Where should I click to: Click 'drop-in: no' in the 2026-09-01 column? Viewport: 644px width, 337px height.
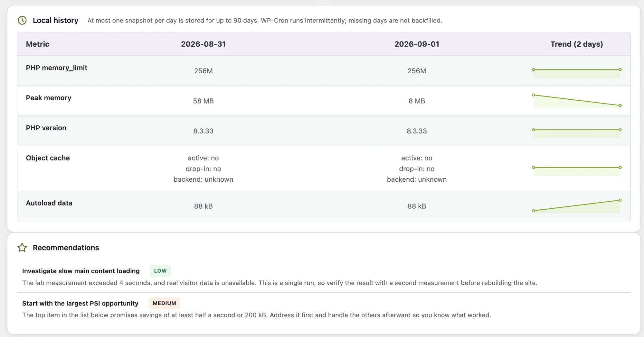417,169
